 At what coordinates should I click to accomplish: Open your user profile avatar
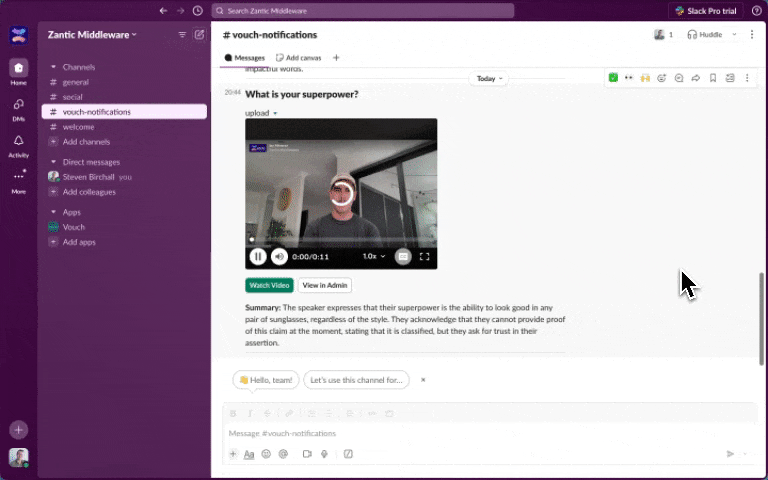19,457
